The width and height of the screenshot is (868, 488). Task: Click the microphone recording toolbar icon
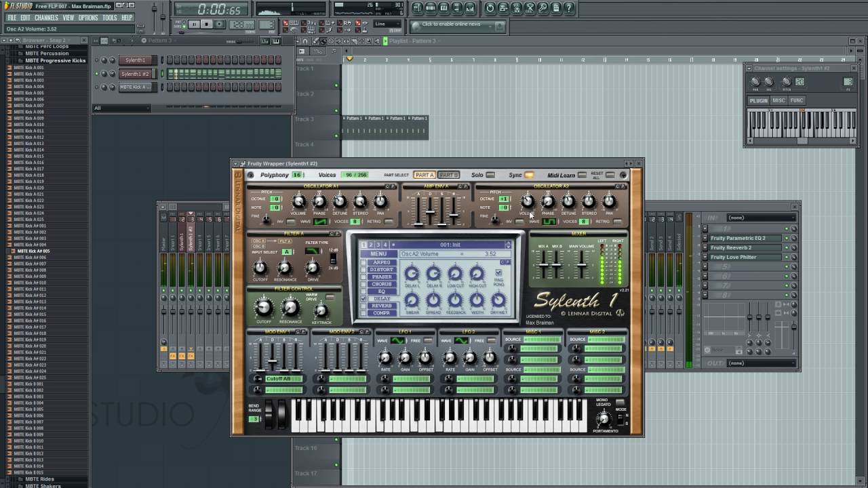542,8
